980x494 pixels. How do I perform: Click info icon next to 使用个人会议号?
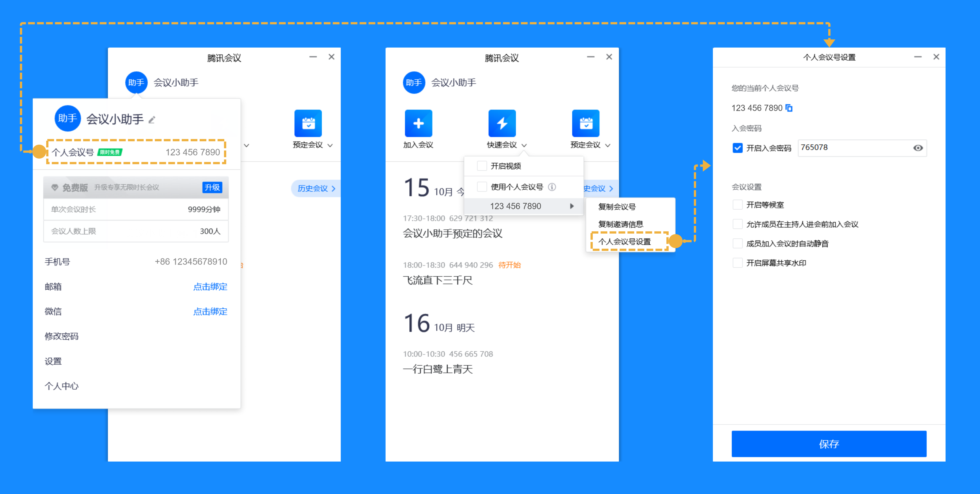pos(552,187)
